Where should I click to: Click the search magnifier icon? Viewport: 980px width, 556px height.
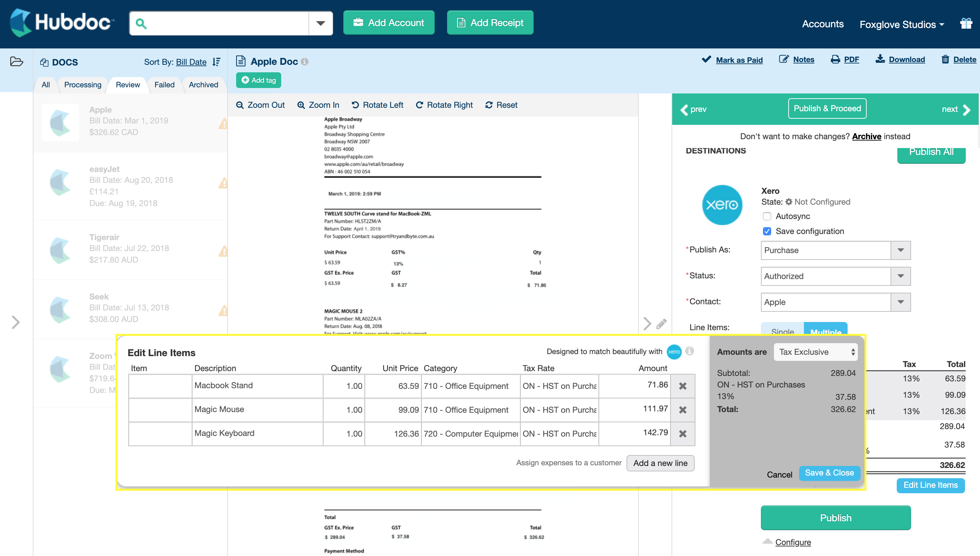[141, 24]
